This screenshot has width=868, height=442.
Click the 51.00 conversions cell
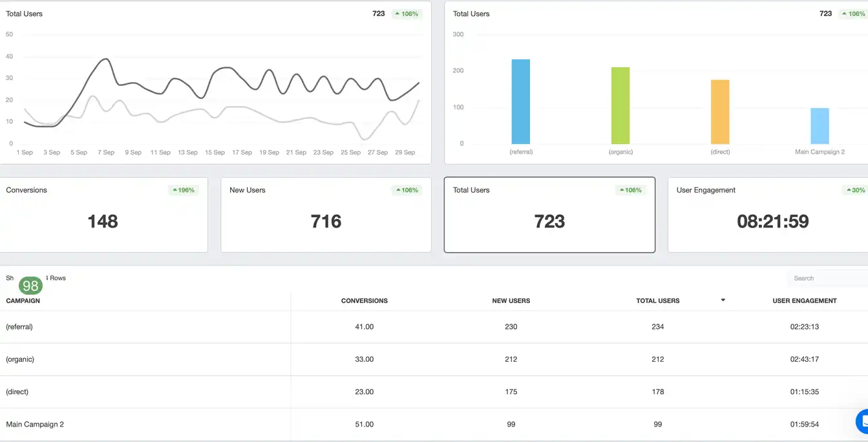pos(365,425)
